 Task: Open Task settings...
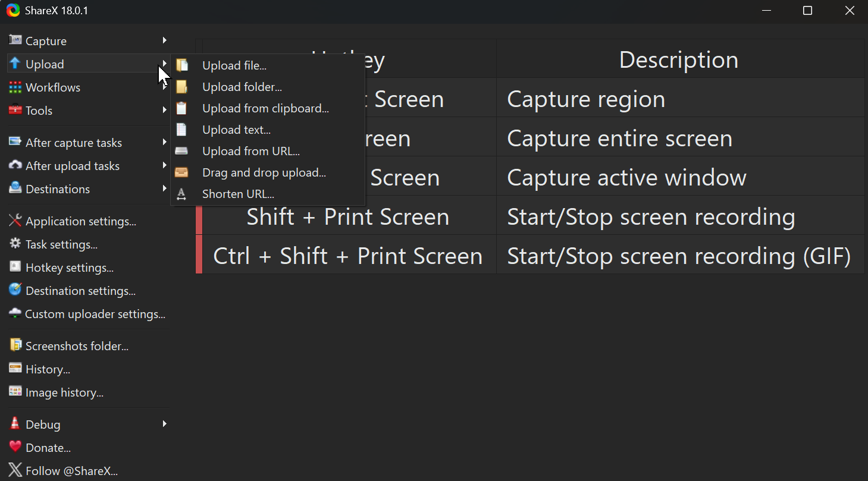point(88,244)
